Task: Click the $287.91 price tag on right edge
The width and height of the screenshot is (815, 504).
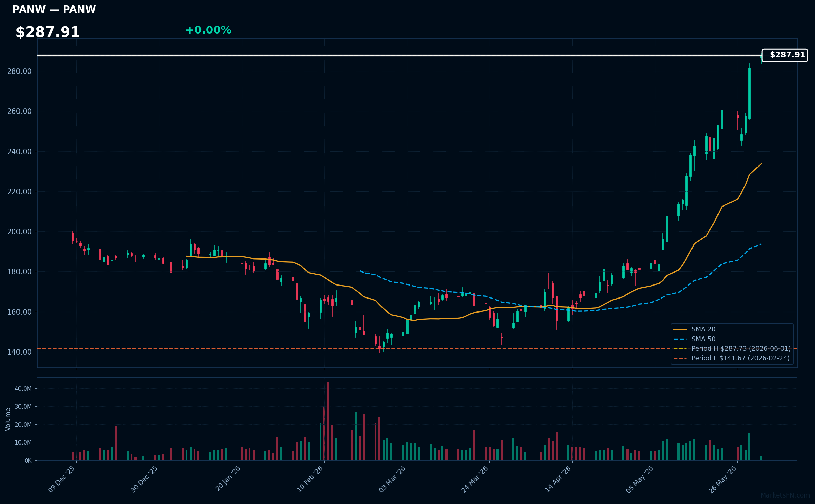Action: [x=785, y=55]
